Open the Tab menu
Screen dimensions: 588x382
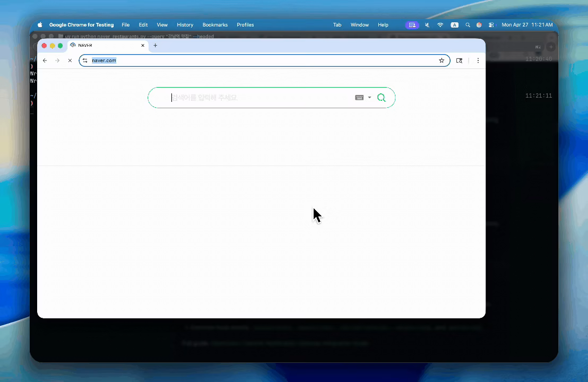coord(337,25)
